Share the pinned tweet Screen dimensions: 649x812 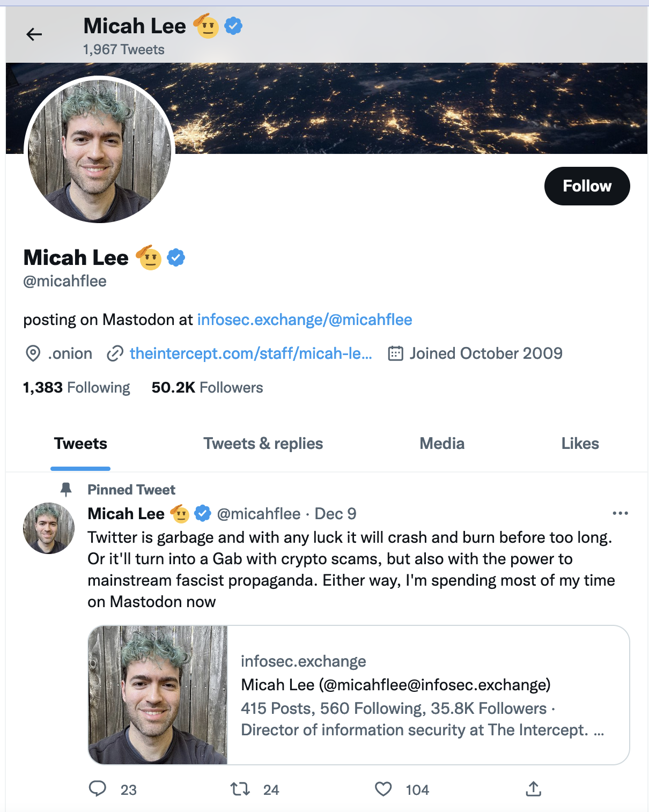pyautogui.click(x=533, y=789)
